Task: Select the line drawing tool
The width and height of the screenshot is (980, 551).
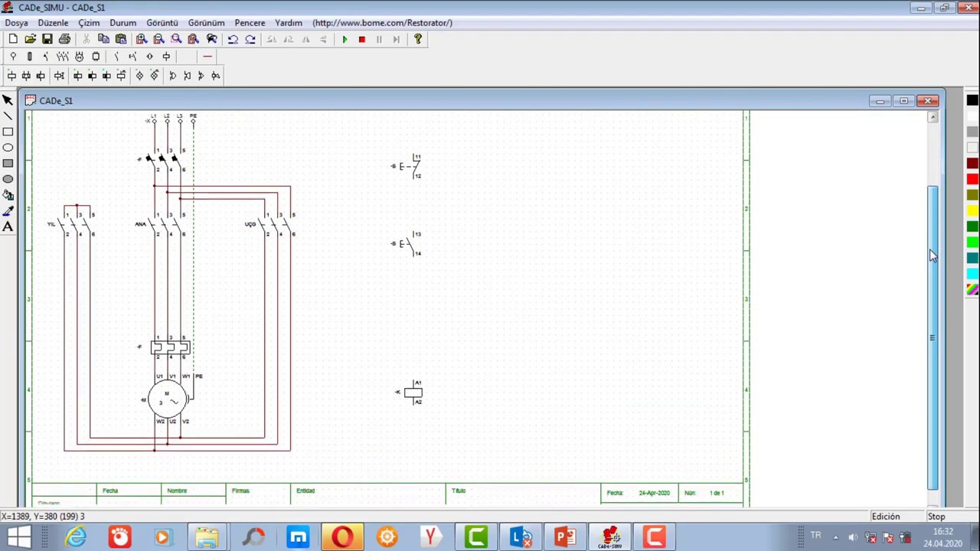Action: click(8, 116)
